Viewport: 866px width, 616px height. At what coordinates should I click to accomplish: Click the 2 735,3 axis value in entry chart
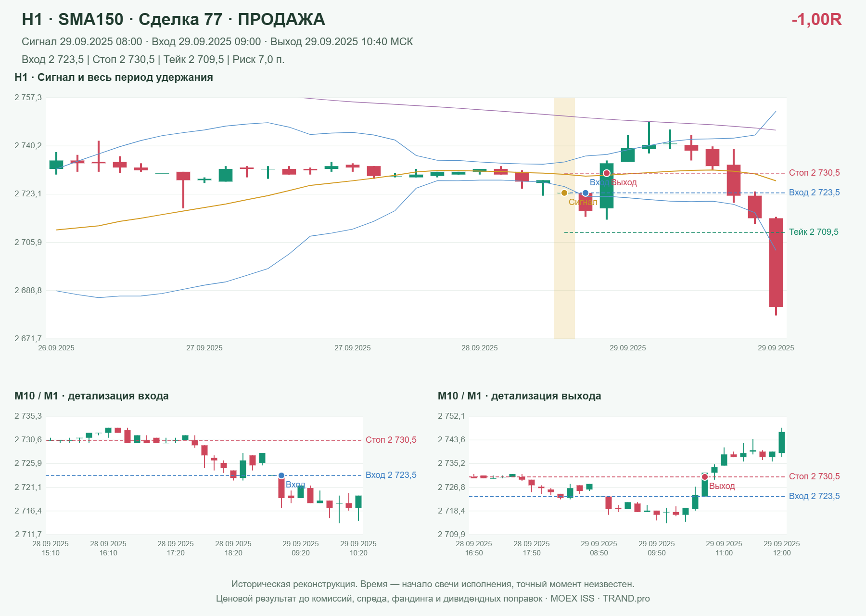point(28,416)
